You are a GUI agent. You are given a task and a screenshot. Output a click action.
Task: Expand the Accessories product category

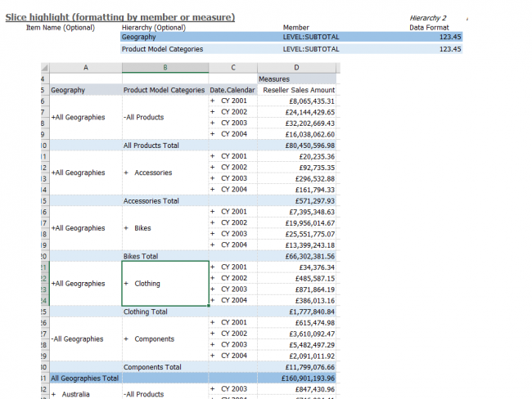pyautogui.click(x=126, y=173)
